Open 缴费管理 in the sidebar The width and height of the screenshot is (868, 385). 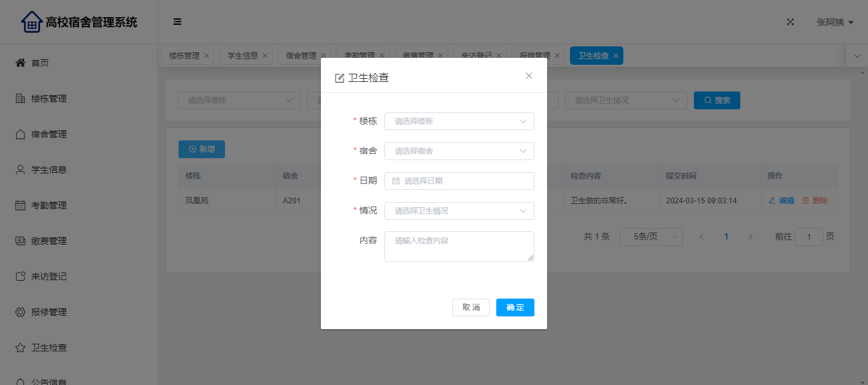point(49,241)
